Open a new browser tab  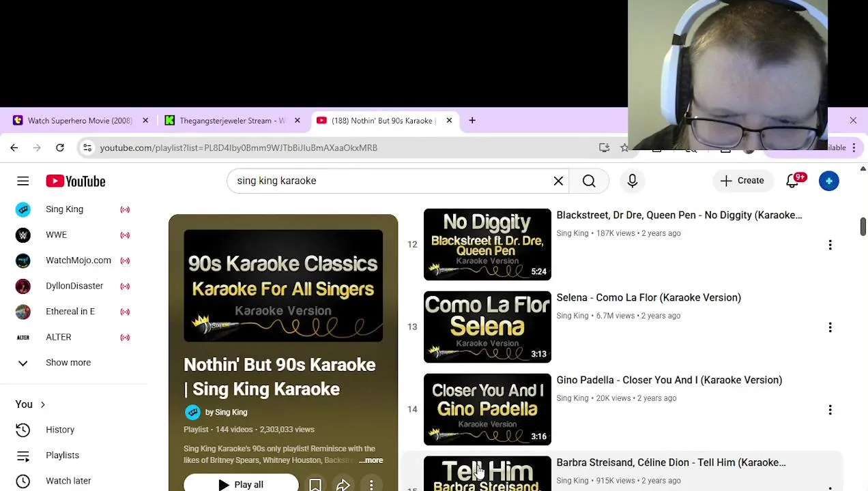[x=472, y=120]
